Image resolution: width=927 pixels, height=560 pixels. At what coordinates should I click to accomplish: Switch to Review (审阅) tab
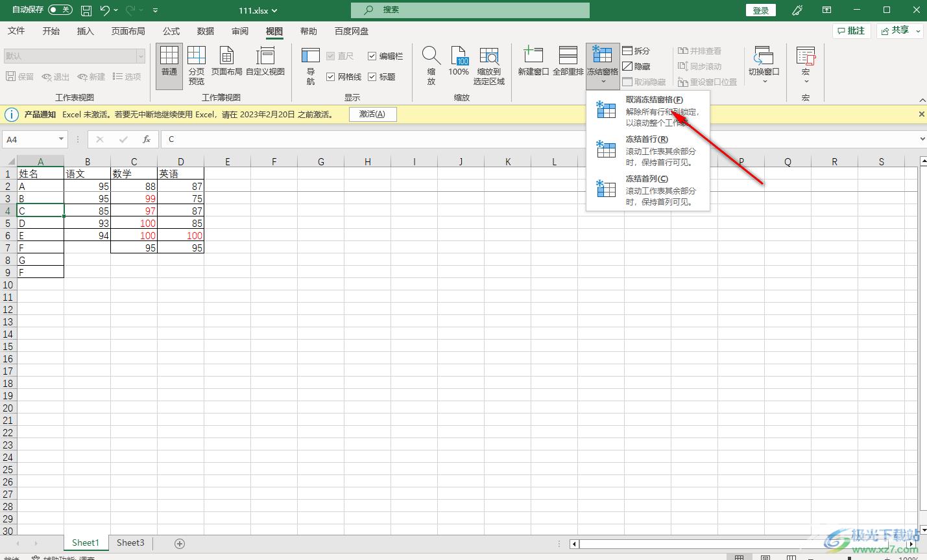(240, 31)
